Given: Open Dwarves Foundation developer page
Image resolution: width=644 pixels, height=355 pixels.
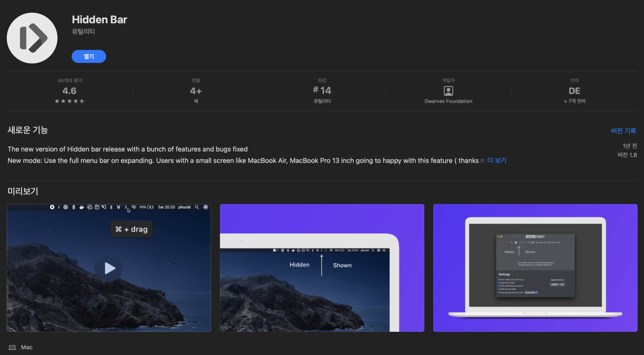Looking at the screenshot, I should click(448, 101).
